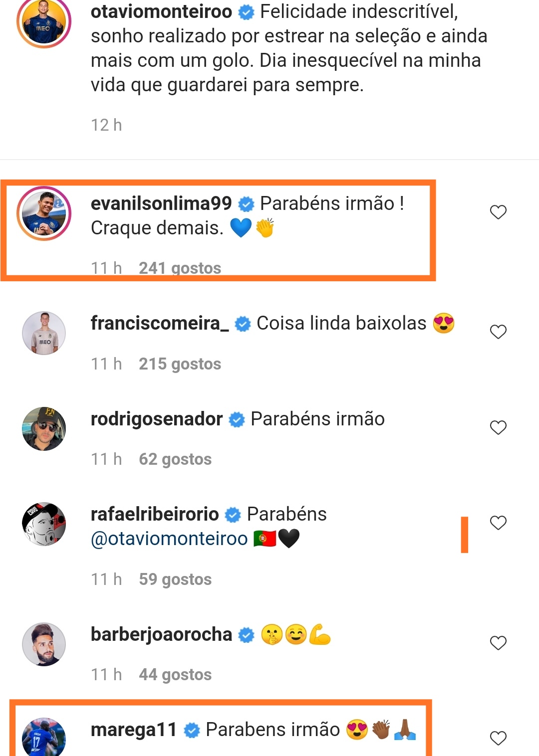Tap heart on rodrigosenador's comment
The height and width of the screenshot is (756, 539).
498,428
